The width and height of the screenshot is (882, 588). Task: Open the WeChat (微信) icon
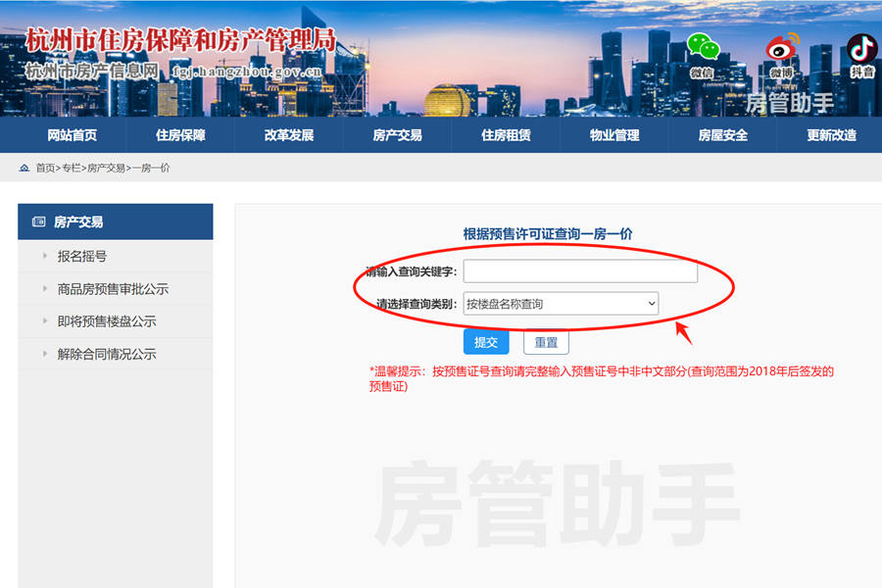(706, 47)
